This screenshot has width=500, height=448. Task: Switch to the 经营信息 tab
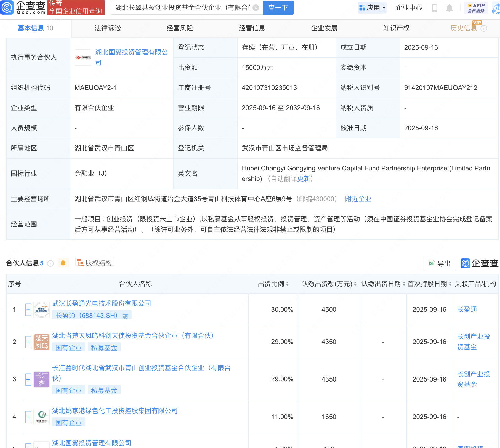click(252, 28)
